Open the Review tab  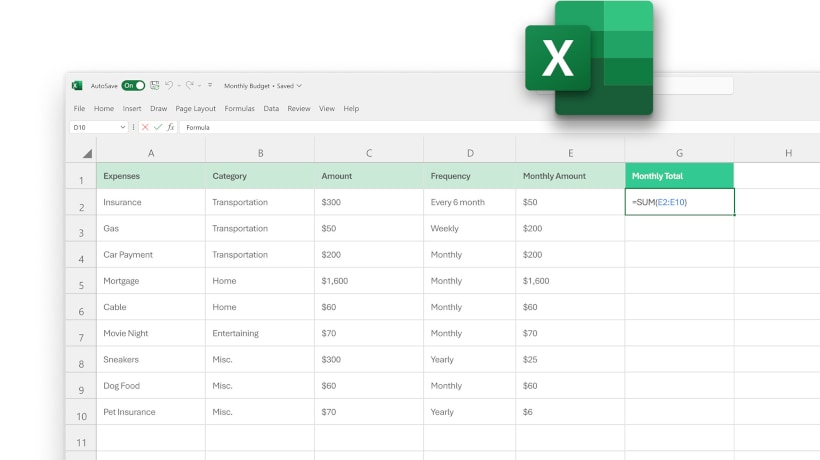[299, 109]
